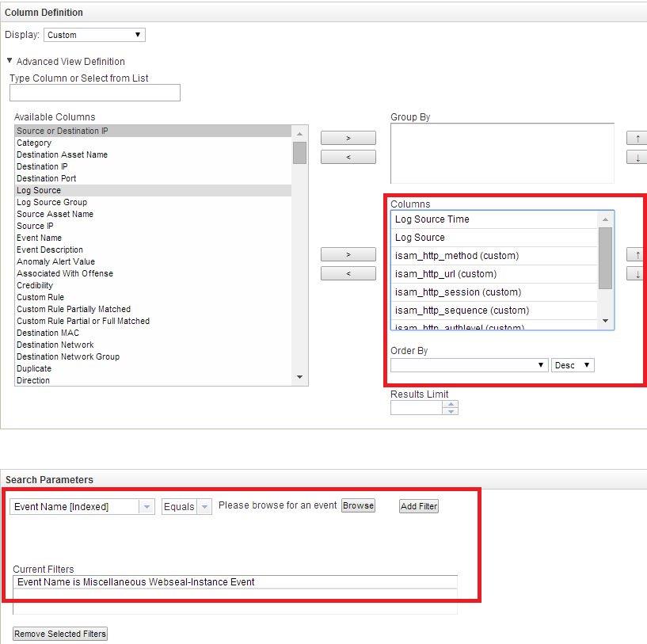Click the Browse button to pick an event

357,505
